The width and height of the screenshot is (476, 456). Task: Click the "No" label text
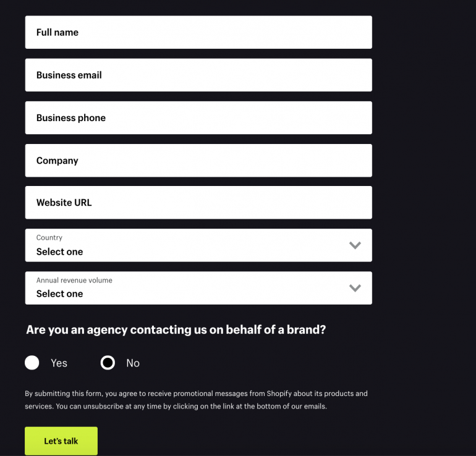[133, 363]
